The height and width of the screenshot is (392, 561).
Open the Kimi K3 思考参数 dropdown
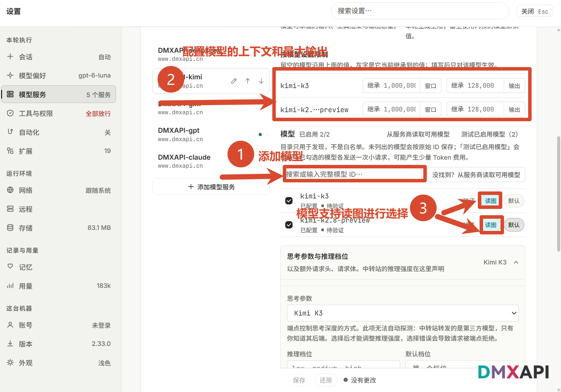pos(403,313)
